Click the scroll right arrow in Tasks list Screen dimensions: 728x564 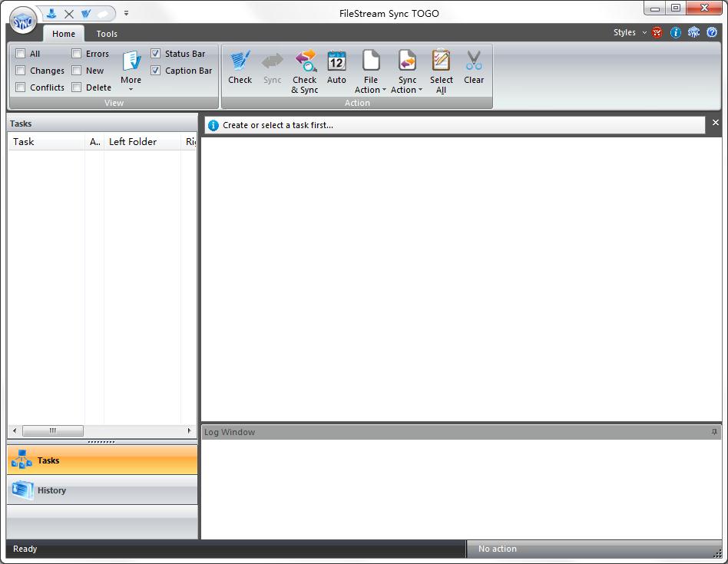[x=189, y=431]
